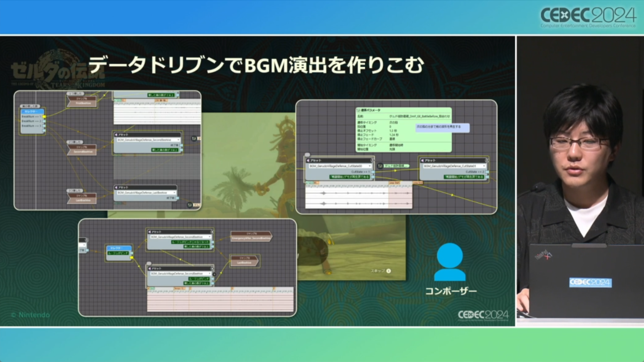The width and height of the screenshot is (644, 362).
Task: Click the speaker icon on the CutState01 asset node
Action: click(x=422, y=160)
